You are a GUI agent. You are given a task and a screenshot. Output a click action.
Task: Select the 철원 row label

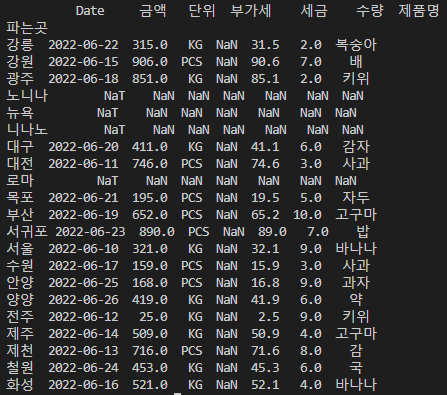20,368
